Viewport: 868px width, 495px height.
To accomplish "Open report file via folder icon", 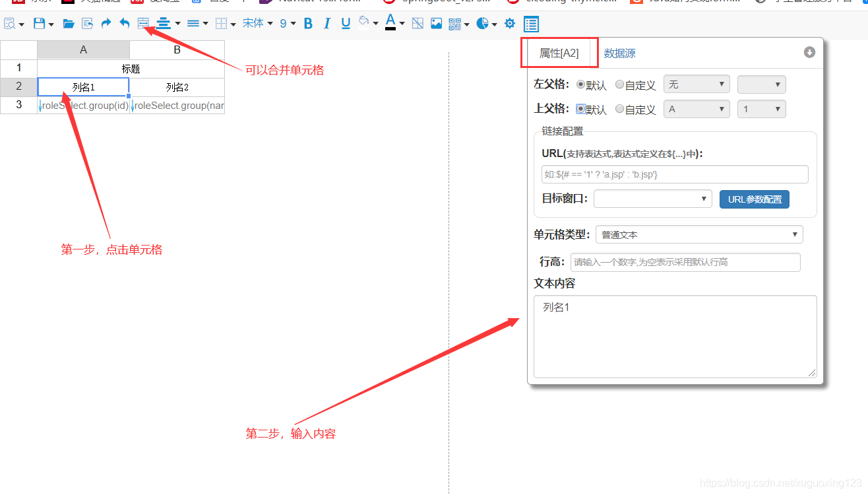I will (x=69, y=24).
